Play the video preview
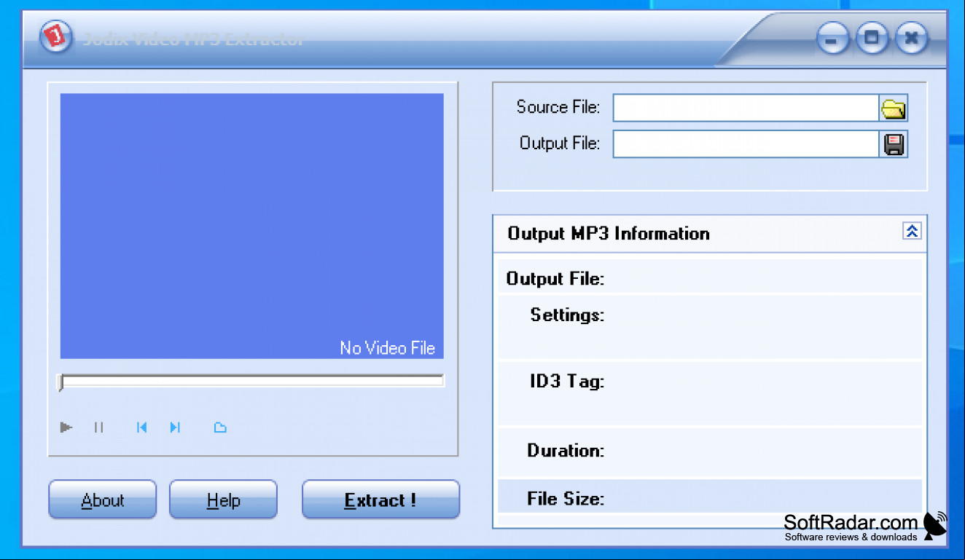Screen dimensions: 965x560 pyautogui.click(x=66, y=427)
